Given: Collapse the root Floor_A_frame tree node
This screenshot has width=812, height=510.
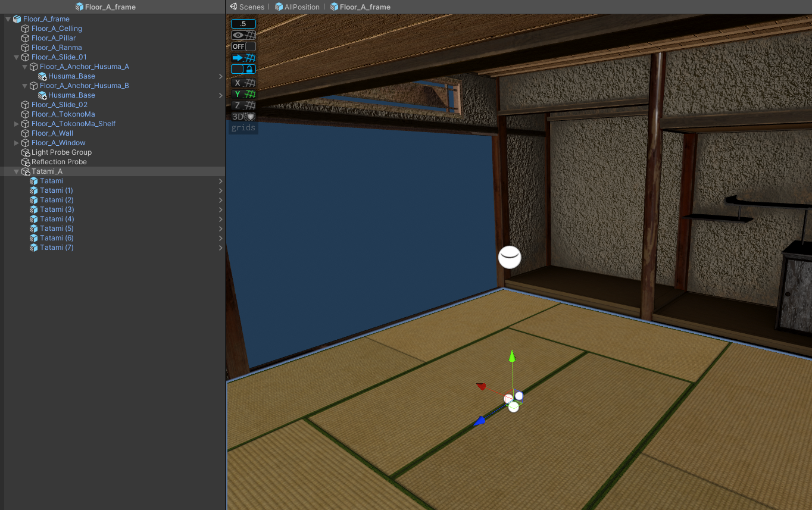Looking at the screenshot, I should (x=8, y=19).
